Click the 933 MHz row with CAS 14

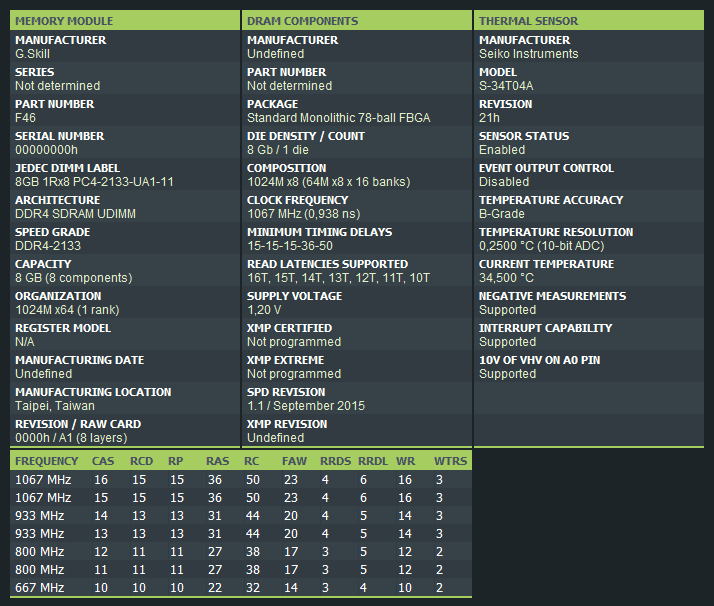(241, 515)
